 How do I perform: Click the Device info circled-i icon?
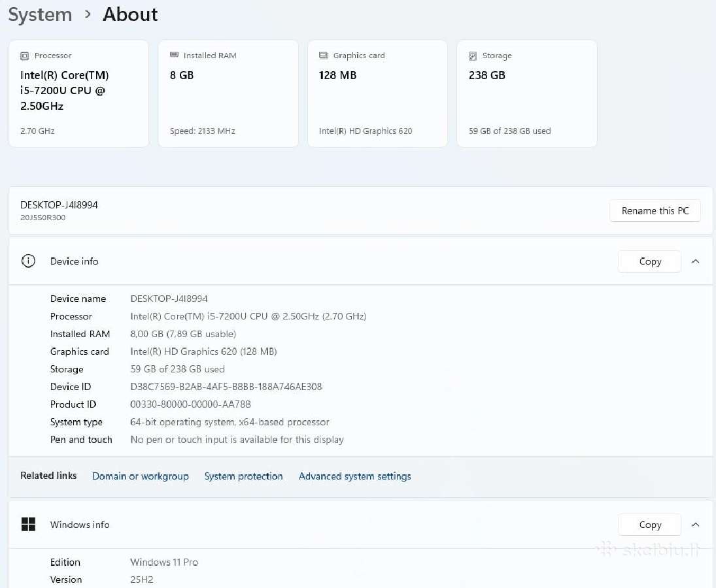tap(28, 261)
